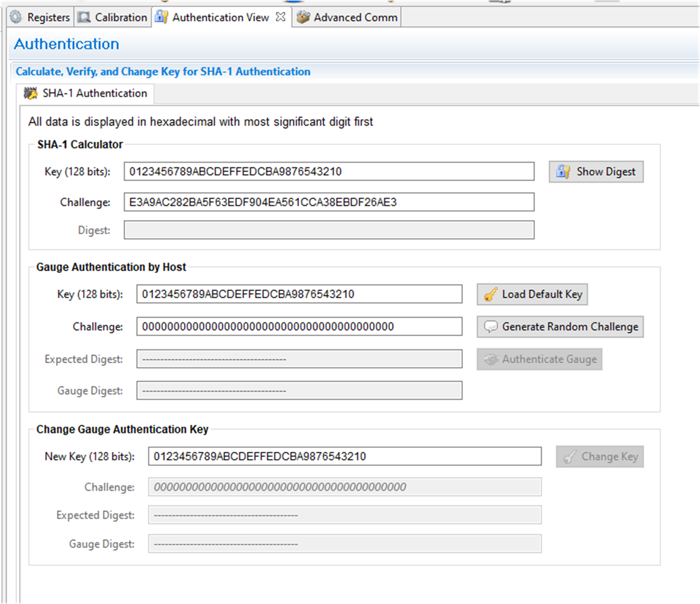Click the gear icon on Registers tab
Screen dimensions: 700x604
click(16, 17)
